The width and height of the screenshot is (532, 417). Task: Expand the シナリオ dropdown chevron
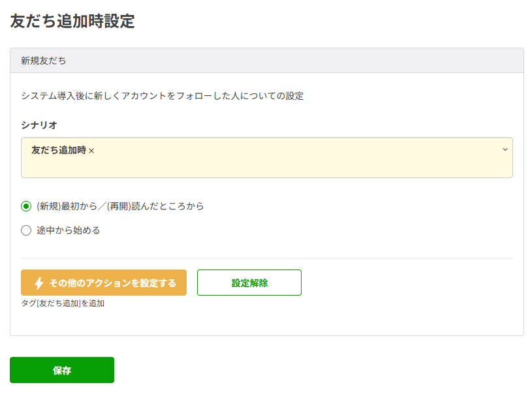click(505, 149)
